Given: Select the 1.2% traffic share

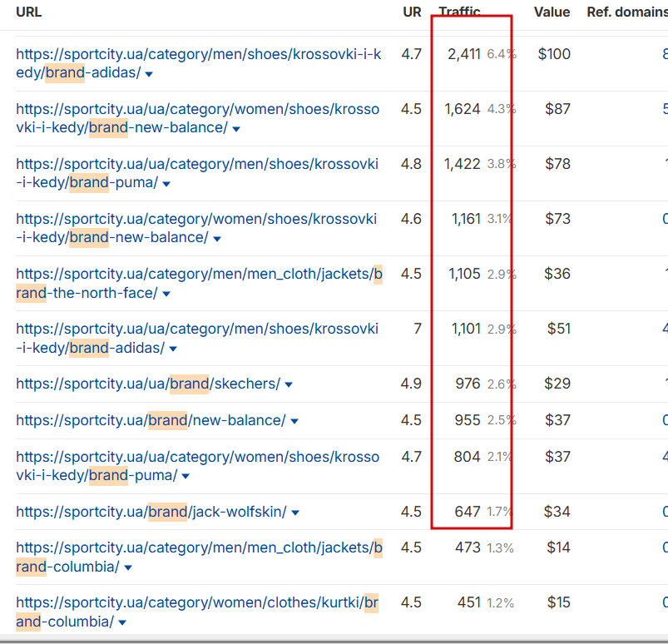Looking at the screenshot, I should [x=501, y=602].
